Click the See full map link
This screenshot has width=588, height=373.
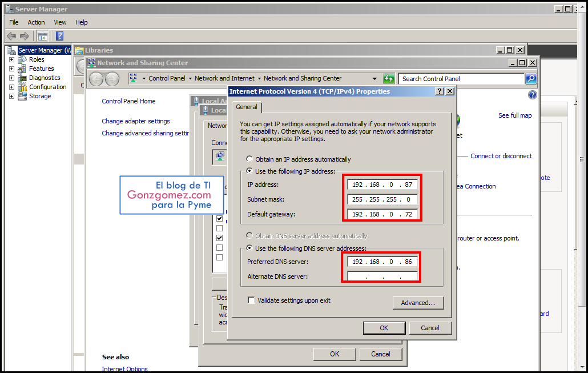pos(515,115)
